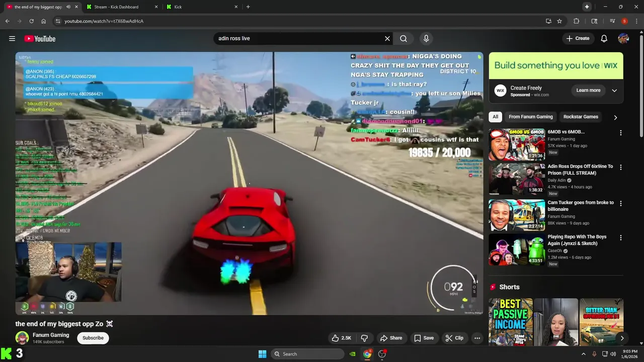This screenshot has height=362, width=644.
Task: Subscribe to Fanum Gaming
Action: click(x=93, y=338)
